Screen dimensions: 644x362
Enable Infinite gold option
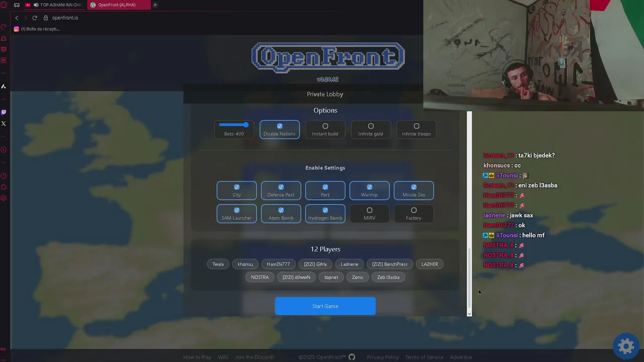click(371, 129)
